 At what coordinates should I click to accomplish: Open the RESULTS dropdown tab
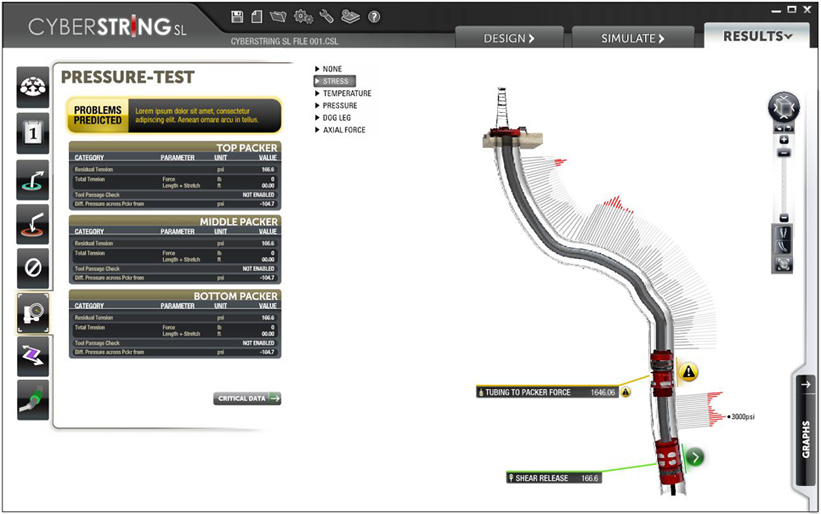click(757, 36)
